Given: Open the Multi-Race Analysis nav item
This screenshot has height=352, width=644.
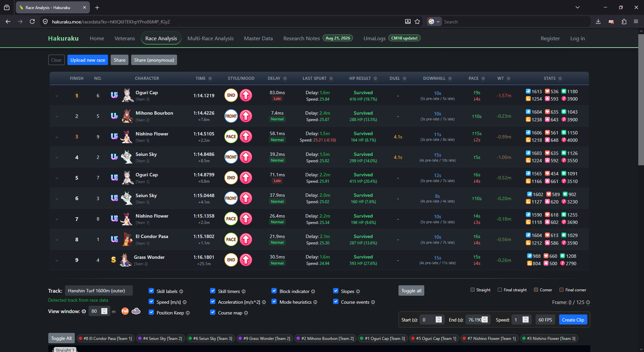Looking at the screenshot, I should [210, 39].
